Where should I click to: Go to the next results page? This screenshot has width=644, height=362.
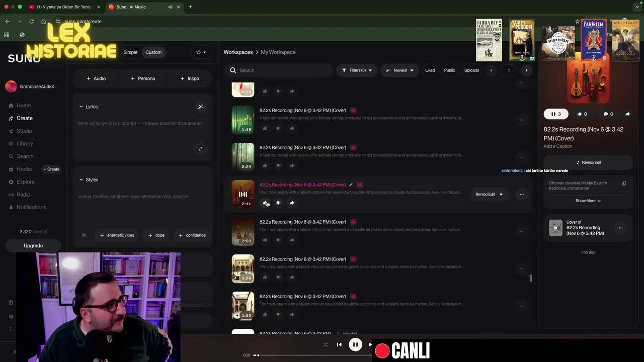pyautogui.click(x=526, y=70)
